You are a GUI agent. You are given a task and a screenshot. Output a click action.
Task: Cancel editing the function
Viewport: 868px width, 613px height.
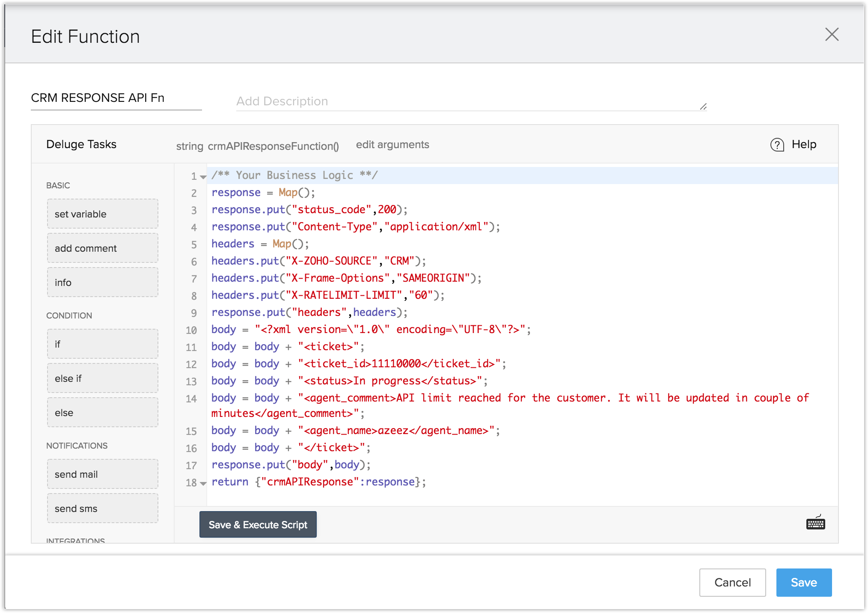[732, 582]
